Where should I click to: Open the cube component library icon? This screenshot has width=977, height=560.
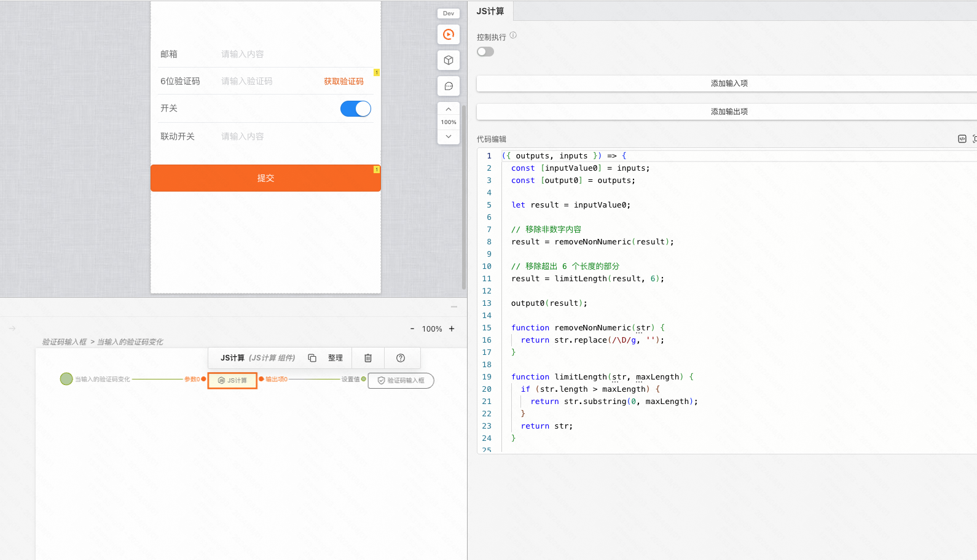tap(449, 60)
